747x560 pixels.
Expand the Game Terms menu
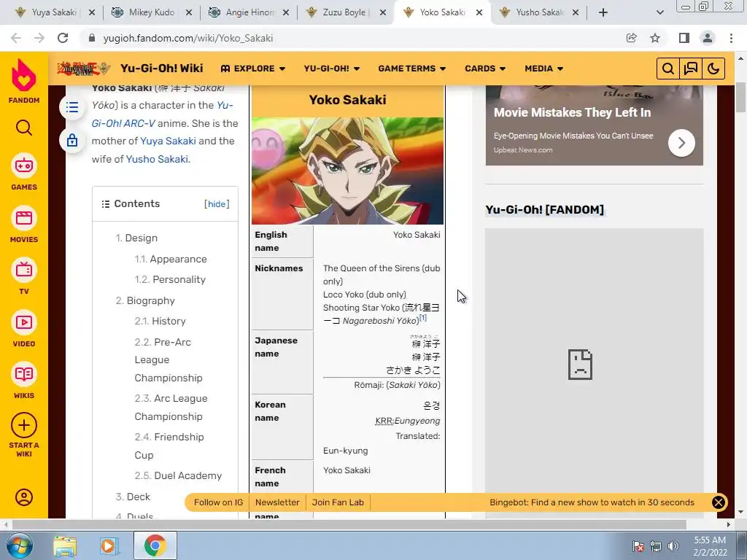click(x=412, y=69)
